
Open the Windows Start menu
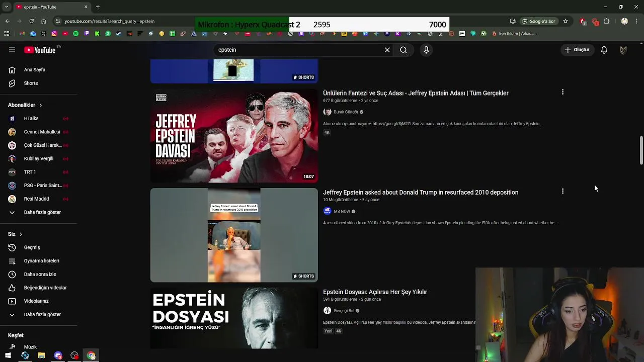pos(8,355)
